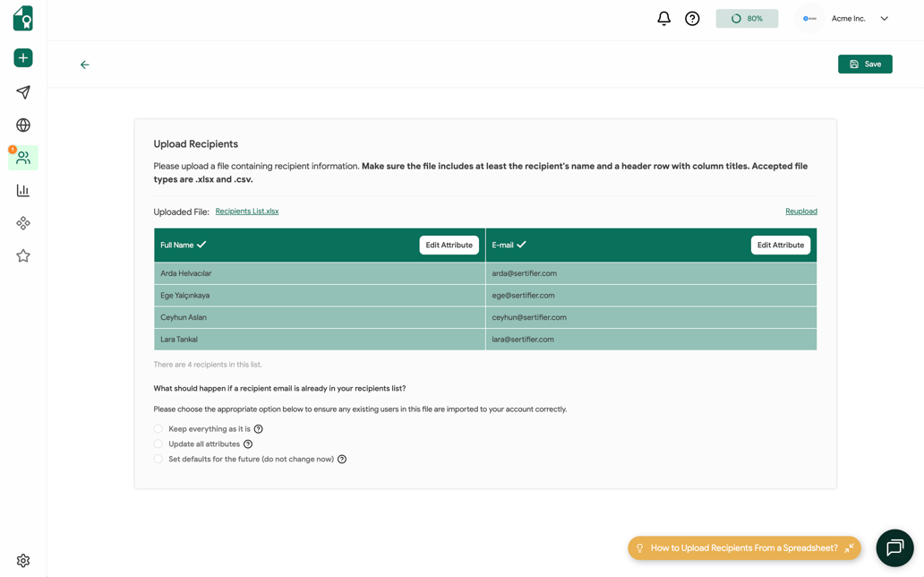Screen dimensions: 924x577
Task: Open the notifications bell
Action: [663, 18]
